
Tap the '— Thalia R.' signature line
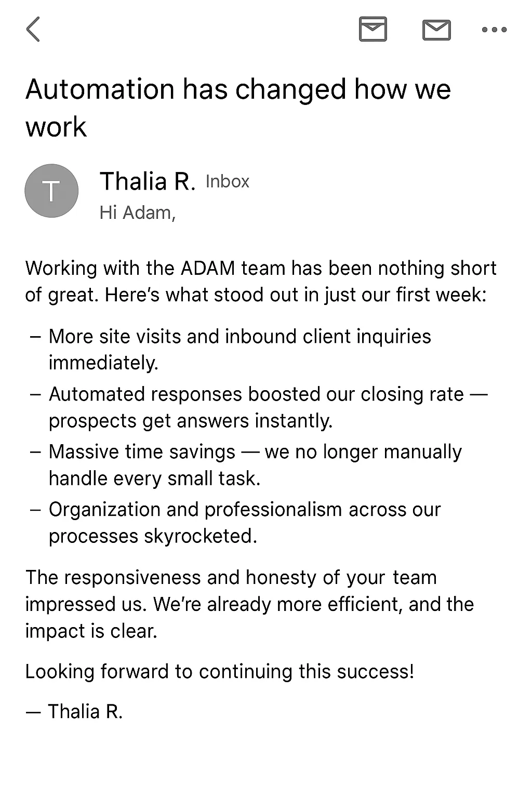coord(74,712)
